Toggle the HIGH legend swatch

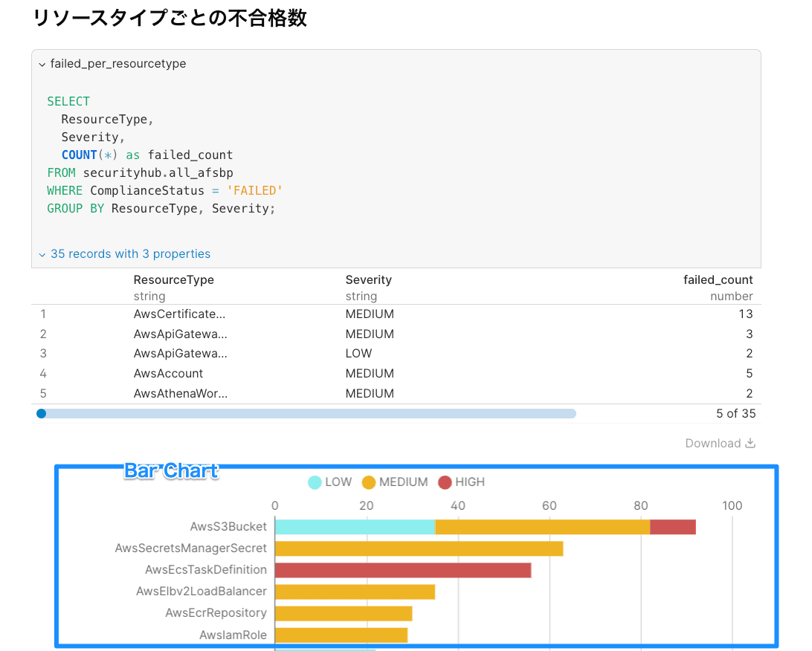[445, 482]
